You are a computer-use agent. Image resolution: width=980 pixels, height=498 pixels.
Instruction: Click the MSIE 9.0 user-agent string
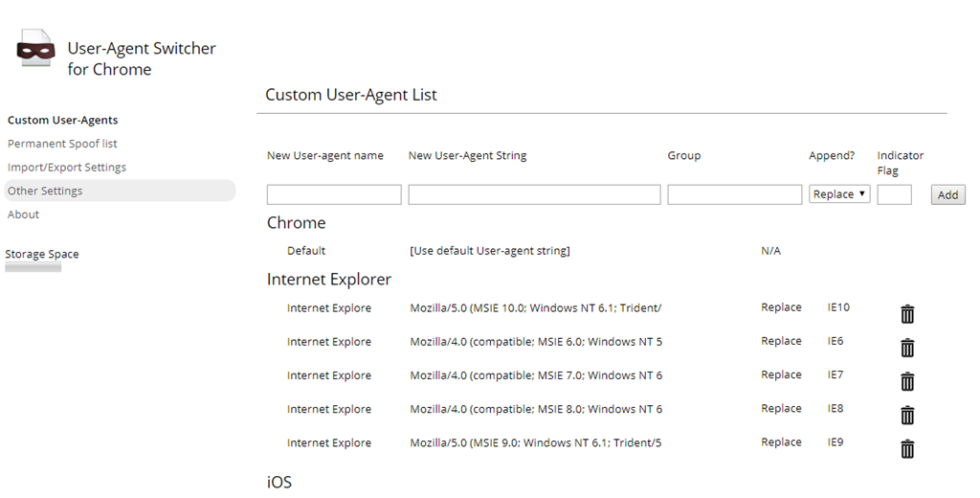coord(536,443)
